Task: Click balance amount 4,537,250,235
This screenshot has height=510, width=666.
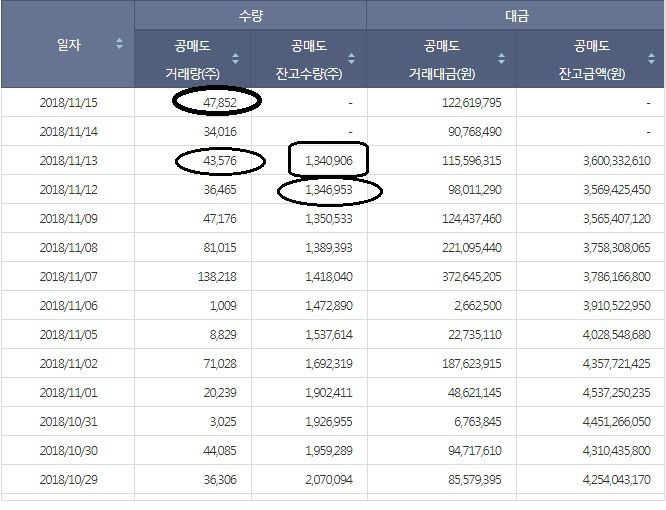Action: click(x=617, y=392)
